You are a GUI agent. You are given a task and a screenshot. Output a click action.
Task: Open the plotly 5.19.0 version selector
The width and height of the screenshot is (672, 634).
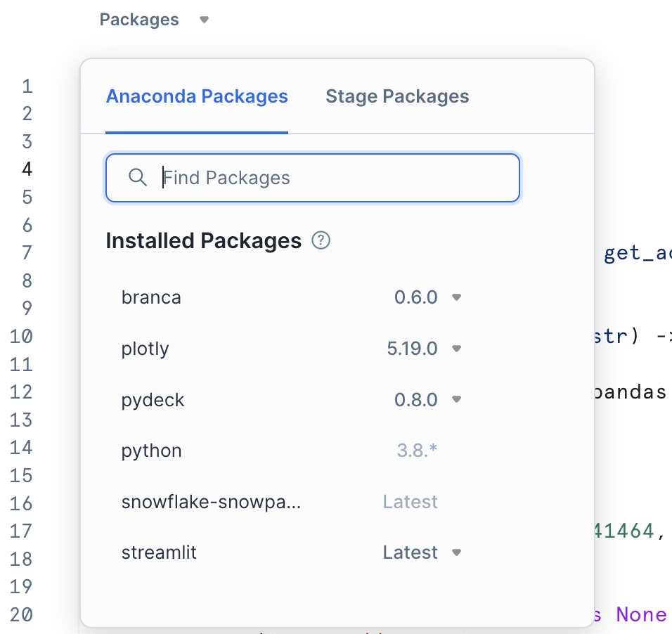pyautogui.click(x=455, y=349)
